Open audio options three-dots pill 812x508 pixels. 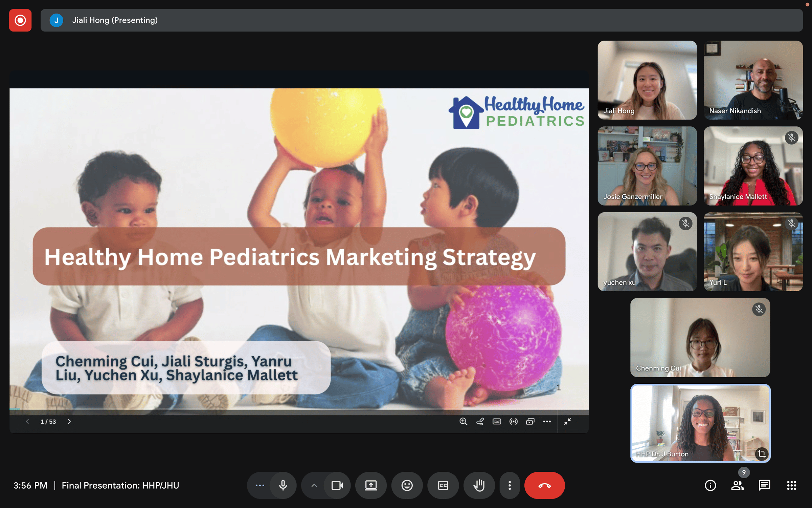coord(260,485)
